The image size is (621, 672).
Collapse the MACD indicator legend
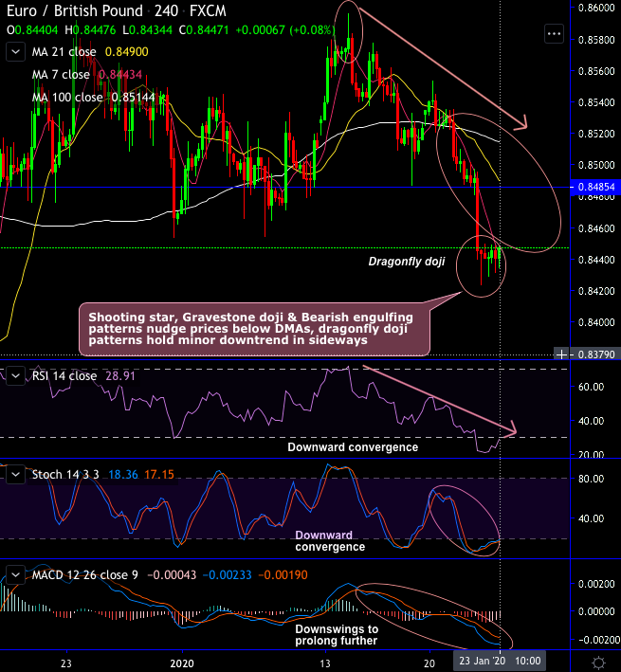(15, 574)
